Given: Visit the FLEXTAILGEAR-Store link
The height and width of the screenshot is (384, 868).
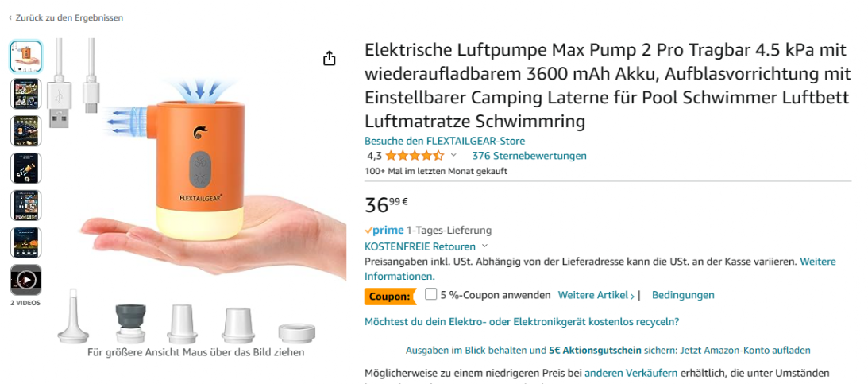Looking at the screenshot, I should tap(445, 141).
